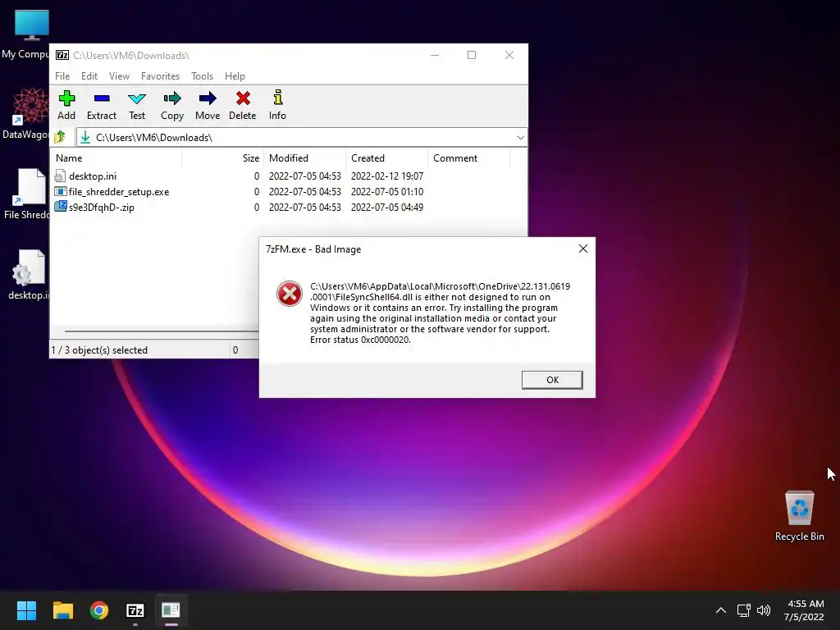Screen dimensions: 840x630
Task: Click the active dialog taskbar icon
Action: click(x=171, y=610)
